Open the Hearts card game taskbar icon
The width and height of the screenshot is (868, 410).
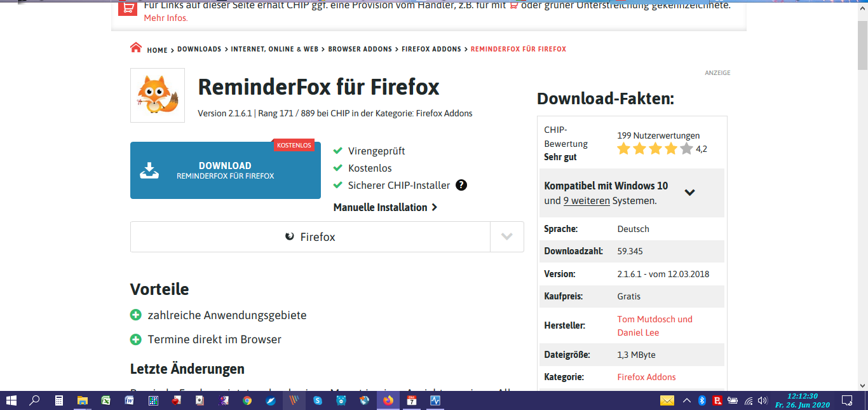point(176,400)
